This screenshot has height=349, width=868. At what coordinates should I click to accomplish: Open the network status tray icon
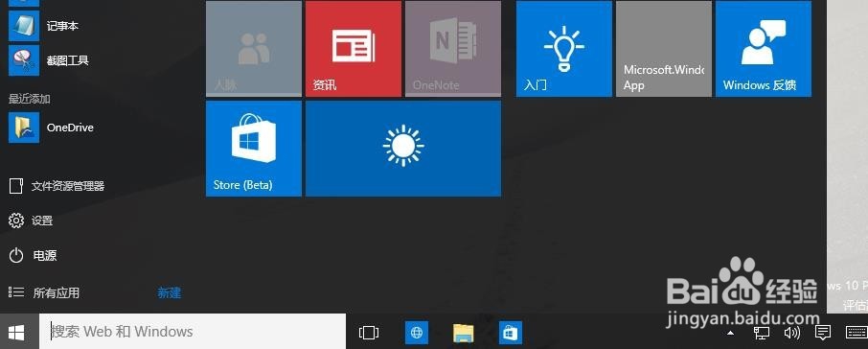pos(762,333)
